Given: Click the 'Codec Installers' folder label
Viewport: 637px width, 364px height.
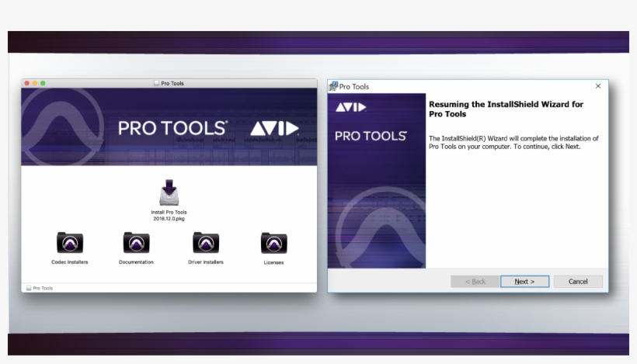Looking at the screenshot, I should click(x=69, y=262).
